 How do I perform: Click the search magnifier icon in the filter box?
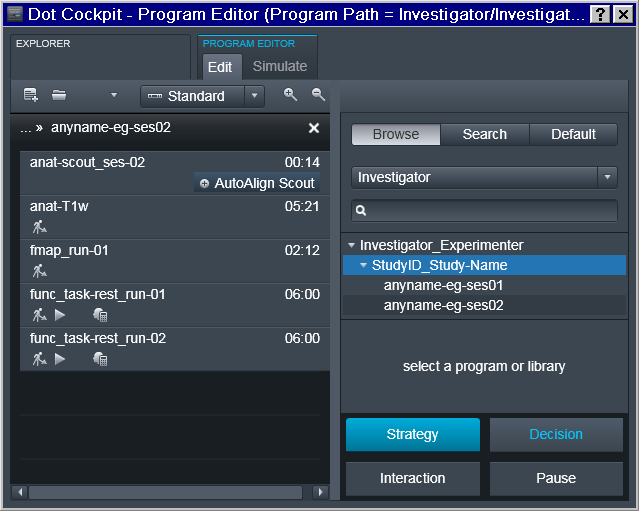pyautogui.click(x=361, y=211)
